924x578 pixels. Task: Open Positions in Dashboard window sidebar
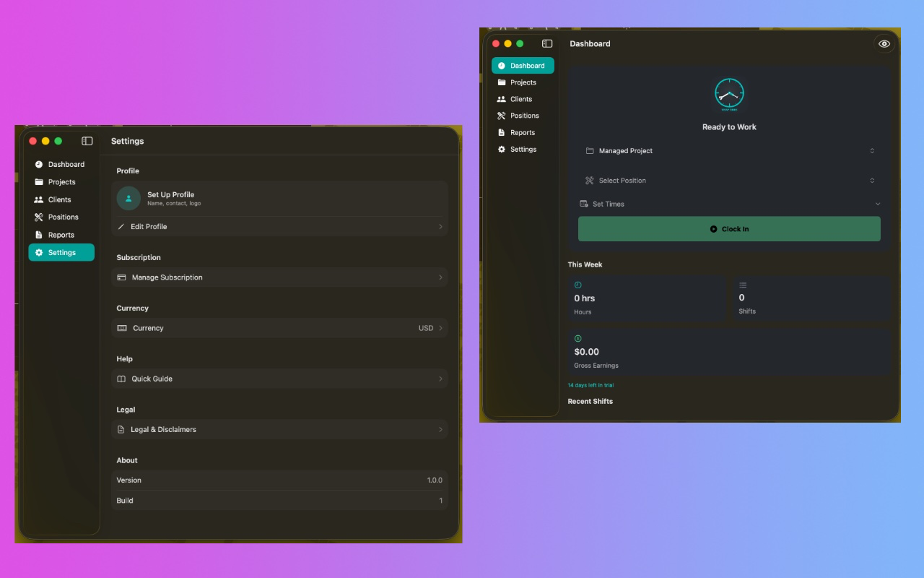tap(523, 116)
